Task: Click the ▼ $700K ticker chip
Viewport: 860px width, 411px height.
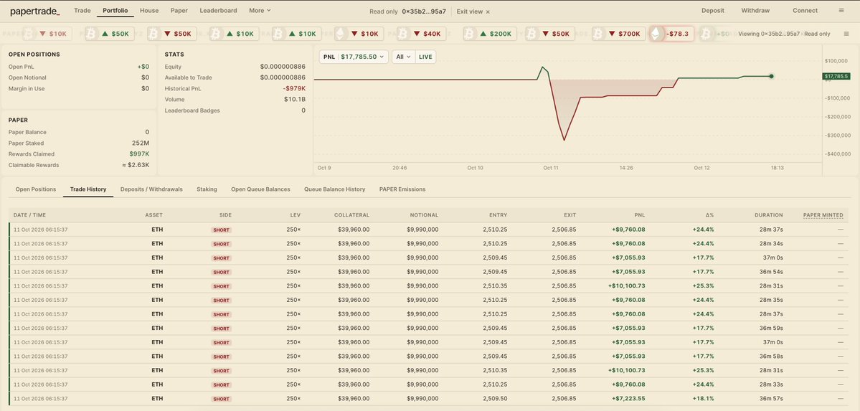Action: pos(619,34)
